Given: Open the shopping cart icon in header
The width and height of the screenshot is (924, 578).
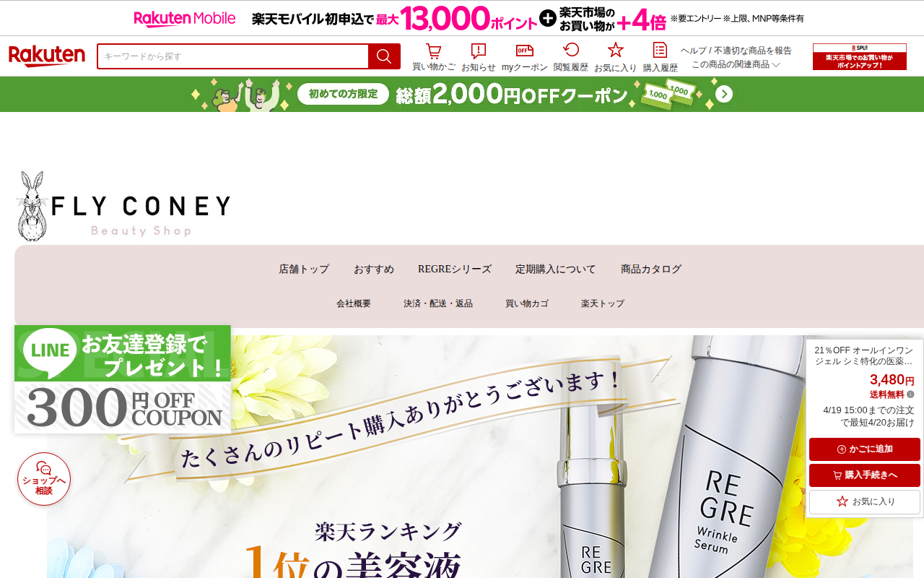Looking at the screenshot, I should click(x=433, y=56).
